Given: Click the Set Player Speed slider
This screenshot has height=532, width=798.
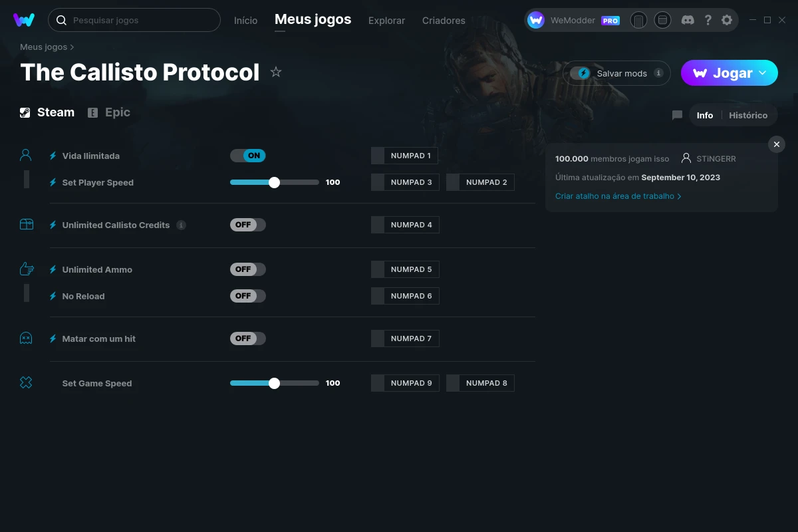Looking at the screenshot, I should point(275,182).
